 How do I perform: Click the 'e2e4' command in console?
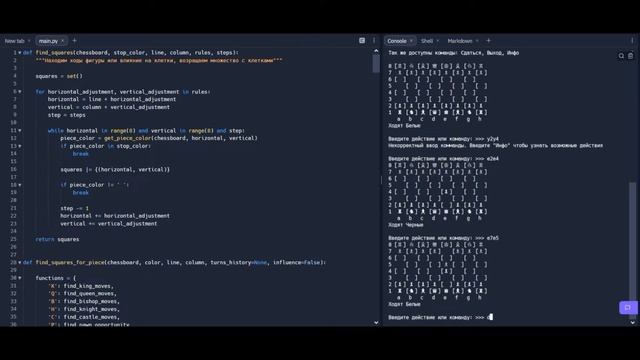click(x=492, y=159)
